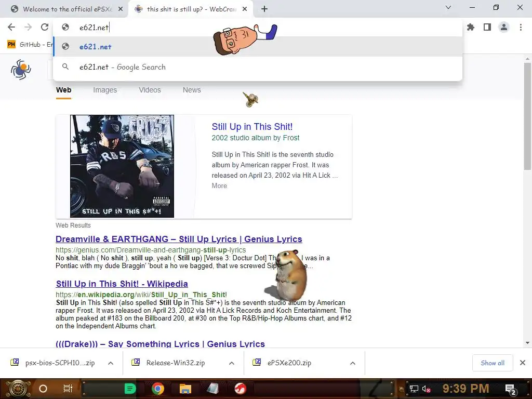Reload the current page
Screen dimensions: 532x399
pos(45,27)
